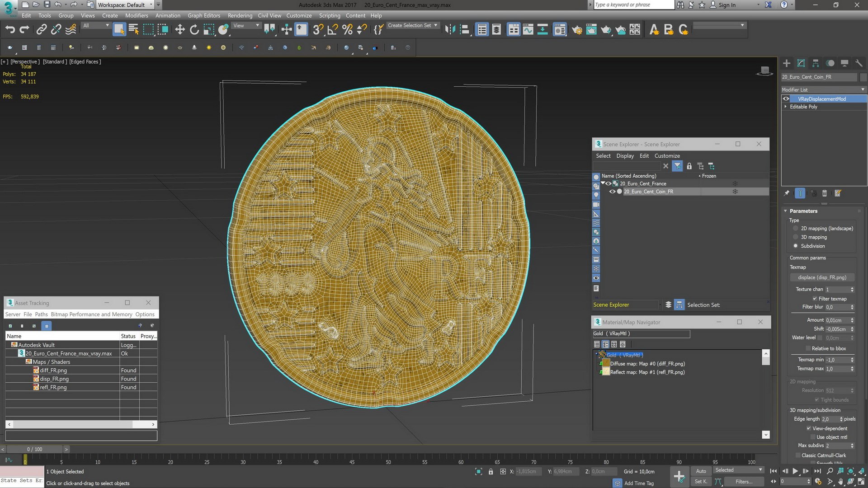Open the Select by Name list
The height and width of the screenshot is (488, 868).
coord(134,30)
